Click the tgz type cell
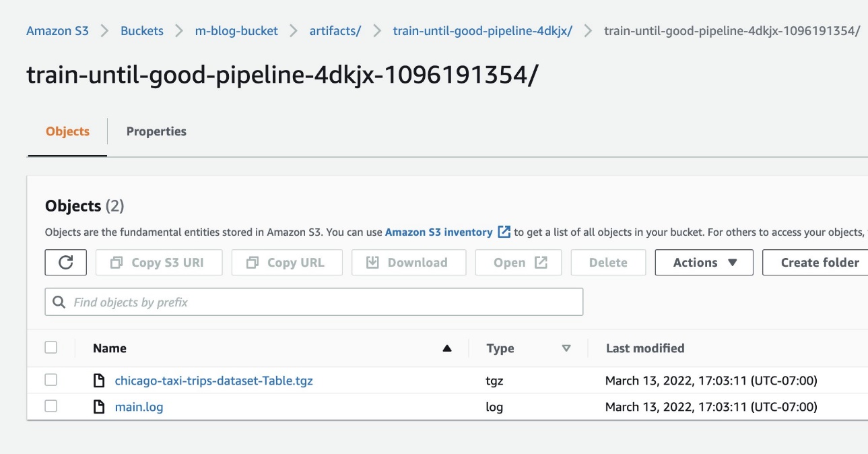Image resolution: width=868 pixels, height=454 pixels. pyautogui.click(x=495, y=381)
